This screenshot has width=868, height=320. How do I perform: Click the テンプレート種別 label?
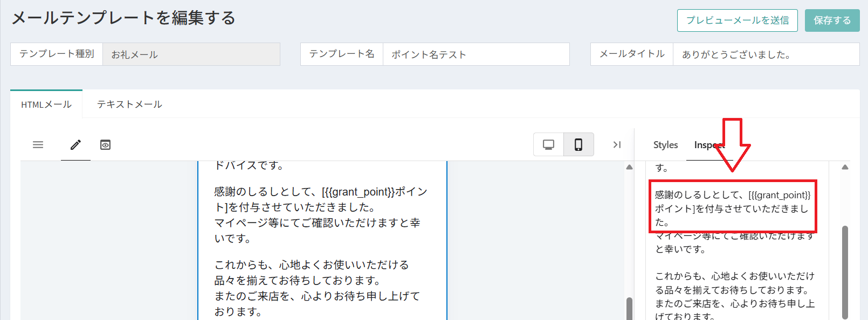pyautogui.click(x=57, y=54)
